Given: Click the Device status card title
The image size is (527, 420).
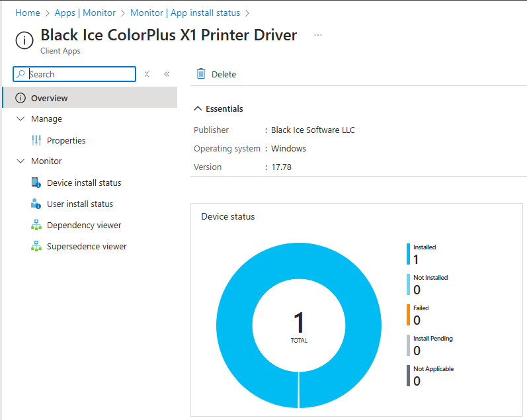Looking at the screenshot, I should (x=228, y=216).
